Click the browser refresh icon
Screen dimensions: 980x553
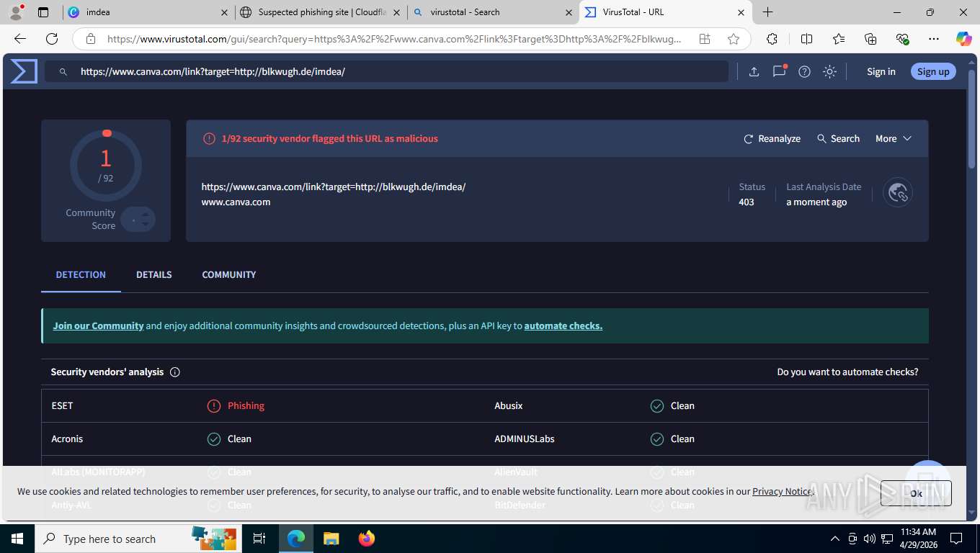[x=52, y=39]
